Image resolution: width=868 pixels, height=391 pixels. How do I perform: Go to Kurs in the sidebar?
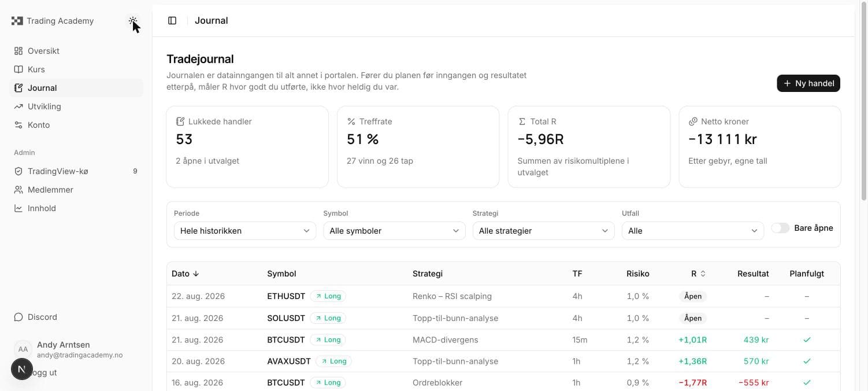tap(76, 69)
